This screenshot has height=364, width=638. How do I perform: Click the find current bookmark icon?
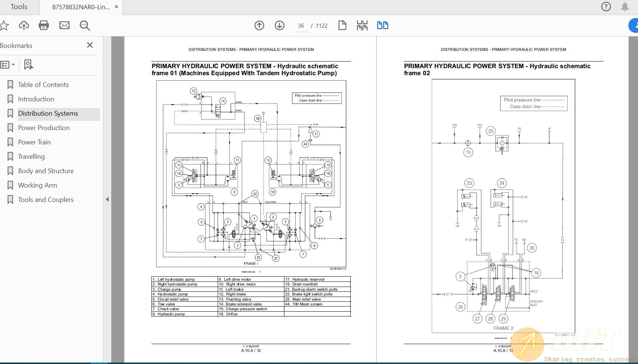point(28,65)
